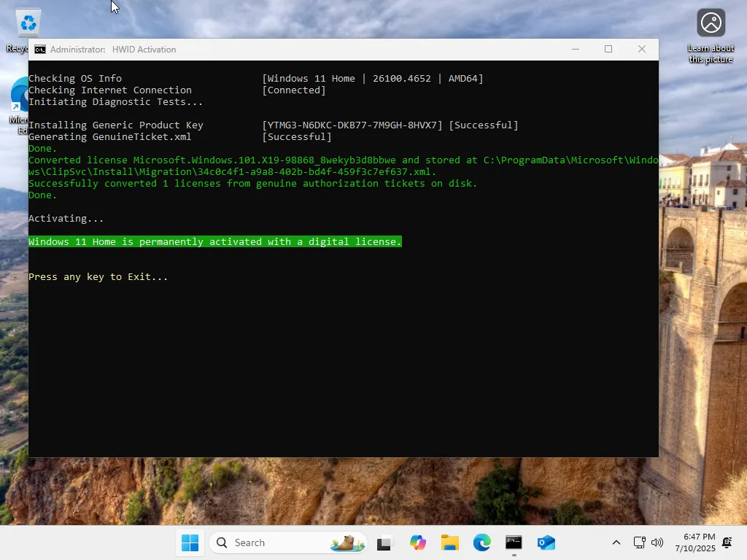The image size is (747, 560).
Task: Select the Command Prompt taskbar icon
Action: click(514, 542)
